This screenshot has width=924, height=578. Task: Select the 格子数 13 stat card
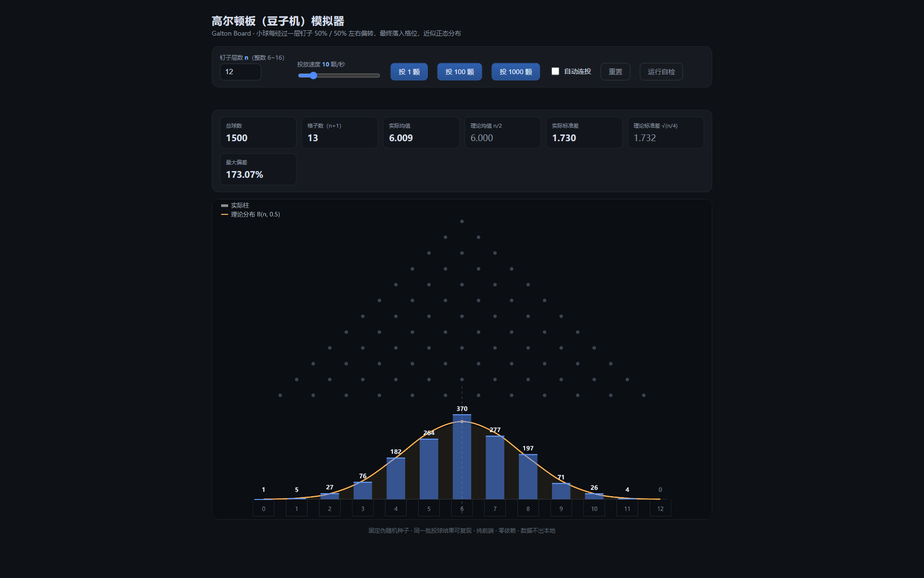340,132
